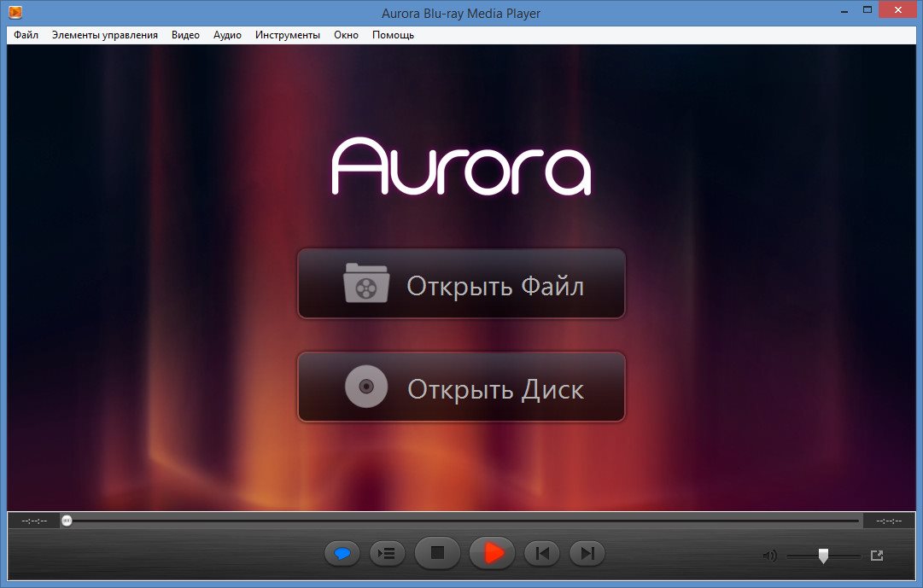
Task: Open the Помощь menu
Action: [x=393, y=35]
